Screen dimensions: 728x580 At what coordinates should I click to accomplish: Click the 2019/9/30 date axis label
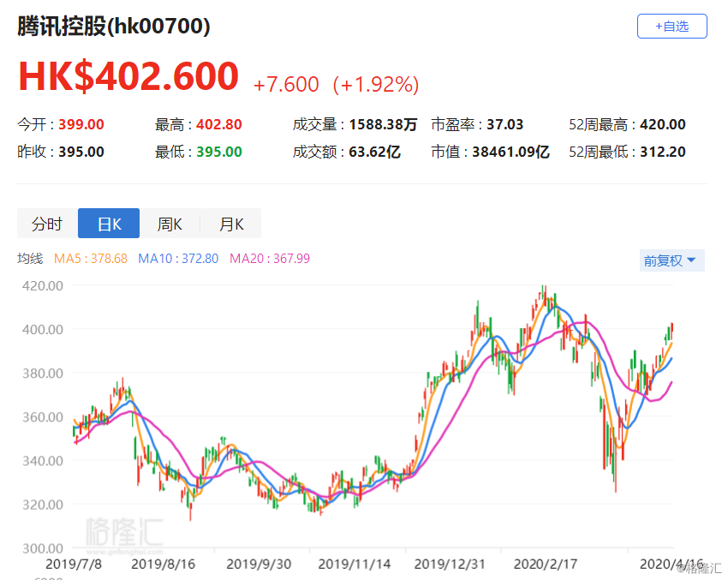coord(259,565)
